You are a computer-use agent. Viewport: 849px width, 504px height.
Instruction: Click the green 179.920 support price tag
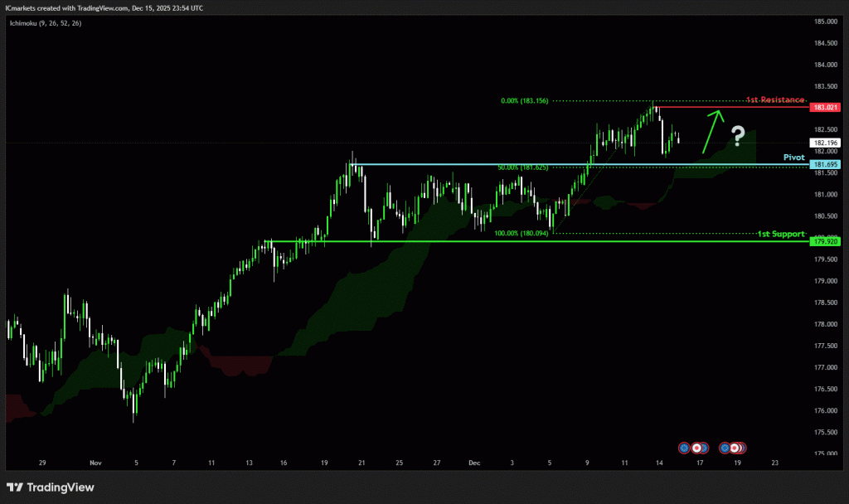tap(824, 241)
